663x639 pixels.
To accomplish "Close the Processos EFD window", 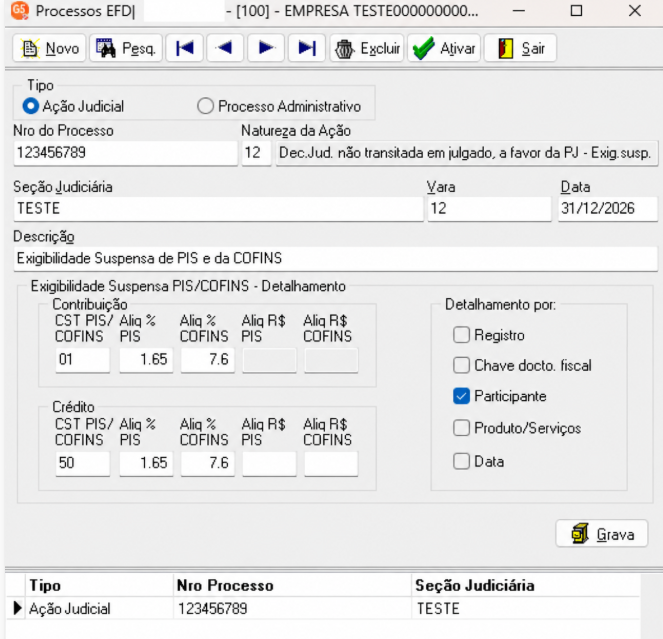I will [x=635, y=11].
